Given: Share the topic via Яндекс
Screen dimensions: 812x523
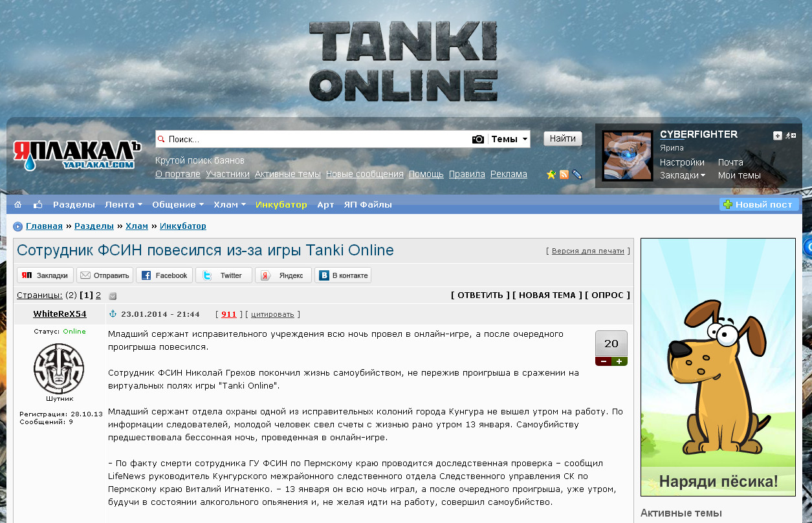Looking at the screenshot, I should tap(283, 275).
